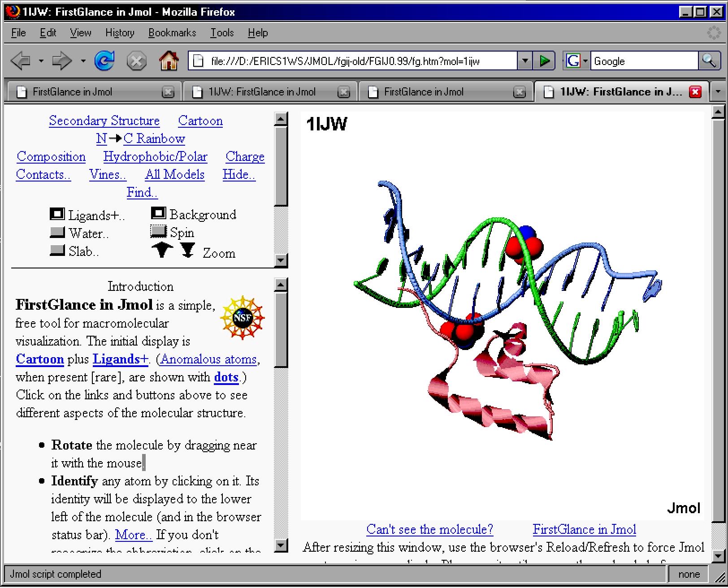Click the Hydrophobic/Polar link

coord(156,156)
